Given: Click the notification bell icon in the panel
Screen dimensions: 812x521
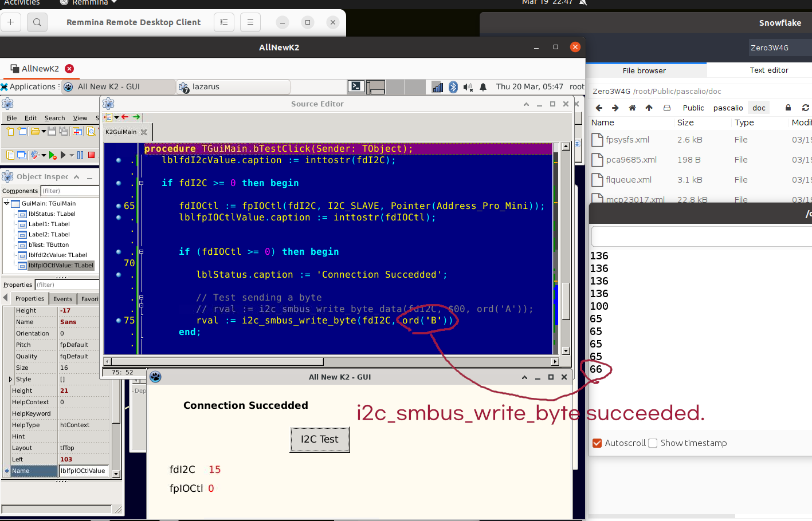Looking at the screenshot, I should [483, 87].
